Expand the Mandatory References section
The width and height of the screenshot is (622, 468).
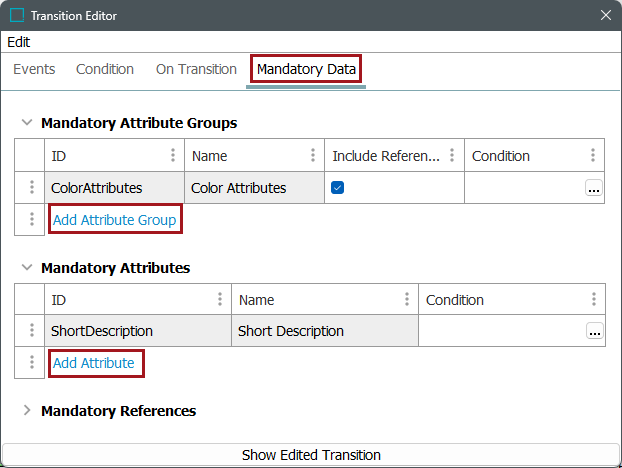(27, 410)
